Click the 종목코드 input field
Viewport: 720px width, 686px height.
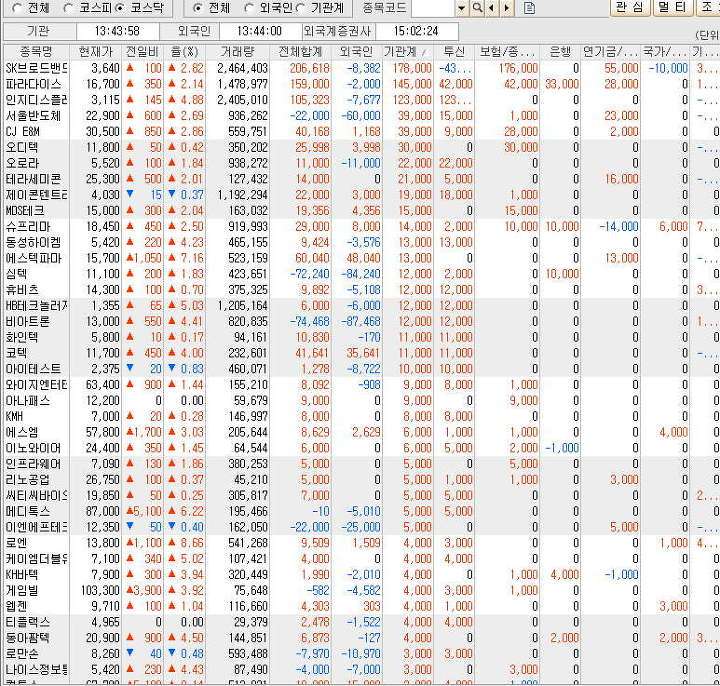[433, 8]
